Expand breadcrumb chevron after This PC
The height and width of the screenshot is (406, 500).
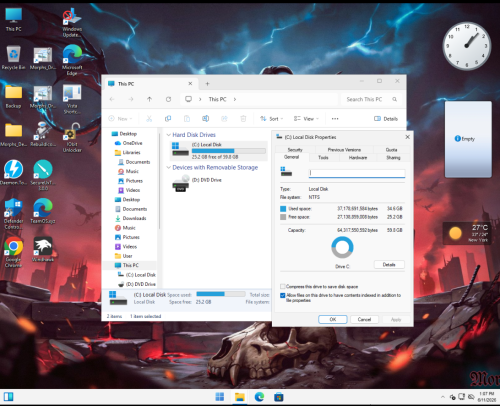pos(235,99)
